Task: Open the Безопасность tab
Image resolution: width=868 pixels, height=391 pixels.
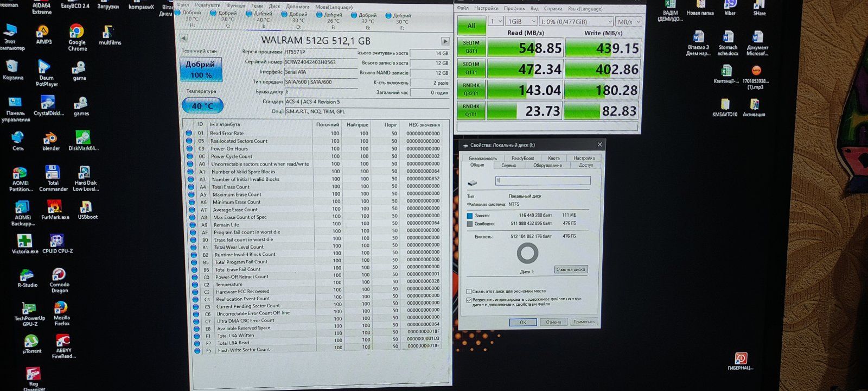Action: (x=482, y=158)
